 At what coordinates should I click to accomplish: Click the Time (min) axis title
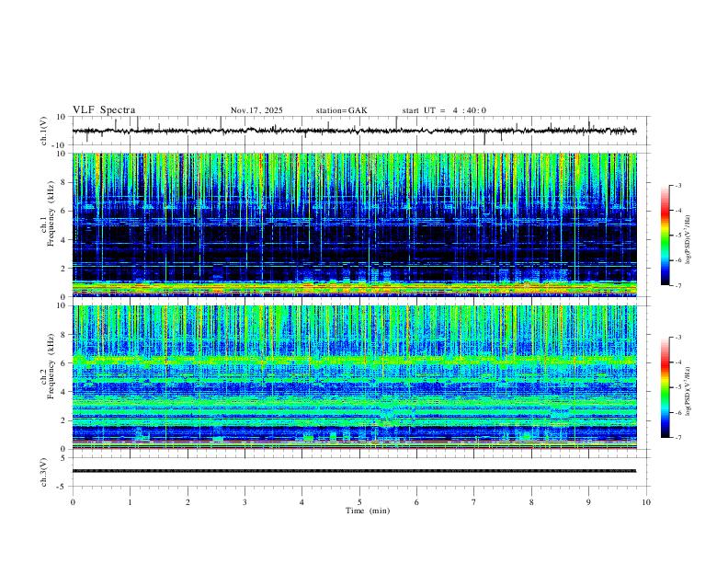tap(368, 511)
